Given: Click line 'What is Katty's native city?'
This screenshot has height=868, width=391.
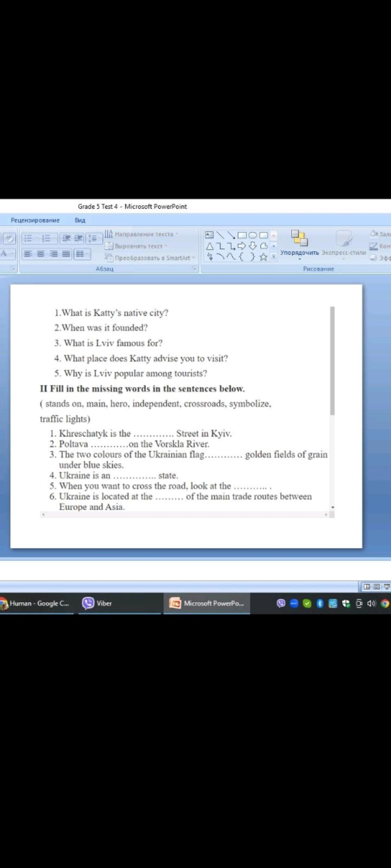Looking at the screenshot, I should click(112, 313).
